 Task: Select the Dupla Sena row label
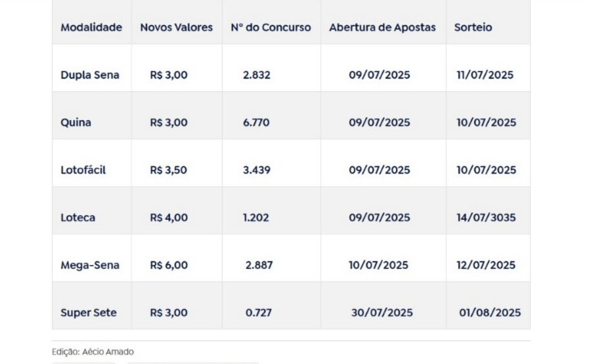coord(90,75)
